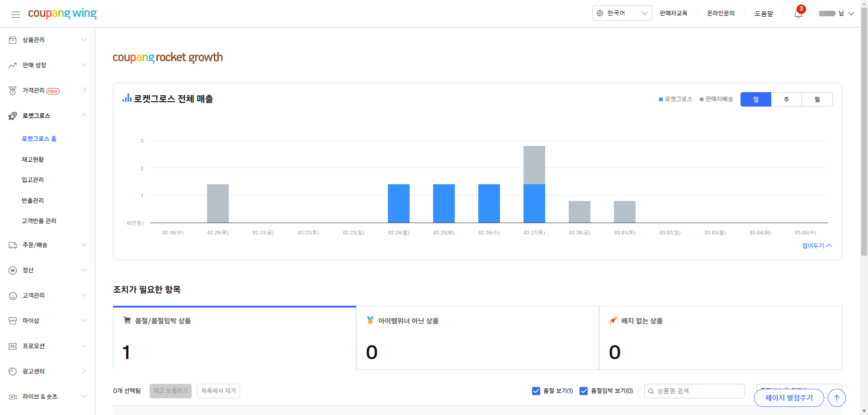Click the medal icon for 아이템위너 아닌 상품
Viewport: 868px width, 415px height.
(370, 320)
